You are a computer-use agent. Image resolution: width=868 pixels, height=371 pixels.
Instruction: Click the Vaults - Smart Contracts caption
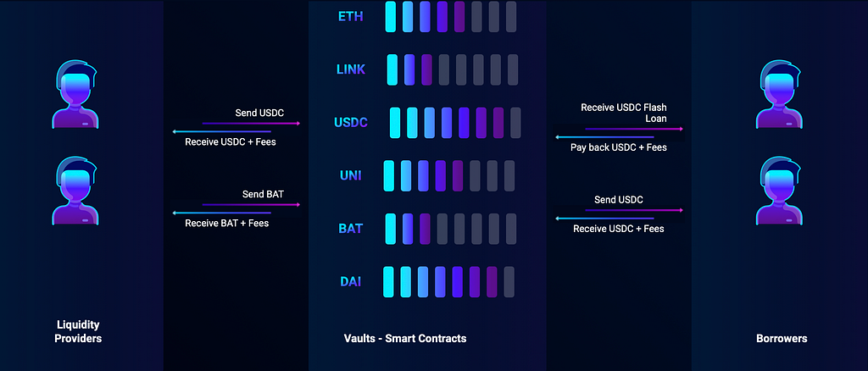[405, 338]
